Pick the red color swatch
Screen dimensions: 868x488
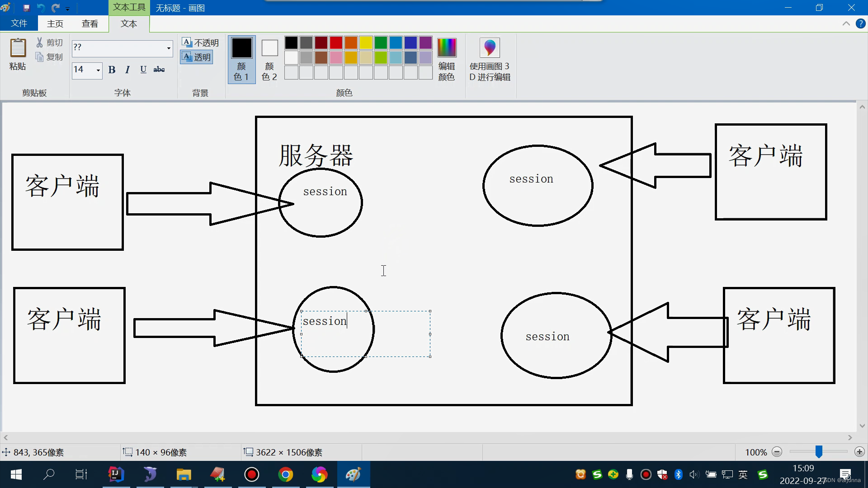tap(336, 42)
